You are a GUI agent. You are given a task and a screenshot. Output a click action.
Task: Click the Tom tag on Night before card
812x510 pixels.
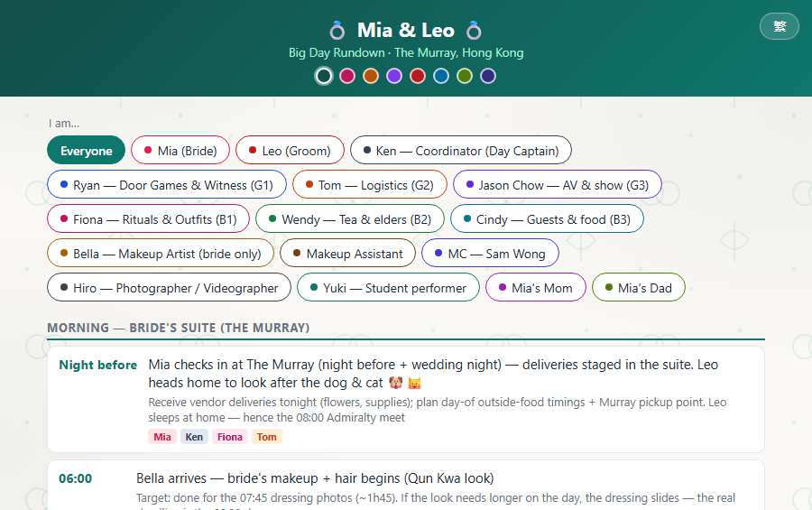267,436
